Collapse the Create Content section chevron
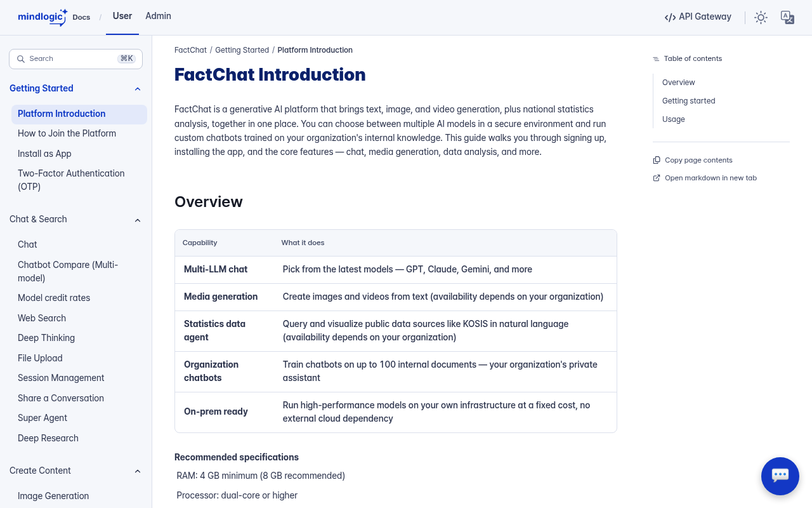This screenshot has width=812, height=508. point(138,471)
